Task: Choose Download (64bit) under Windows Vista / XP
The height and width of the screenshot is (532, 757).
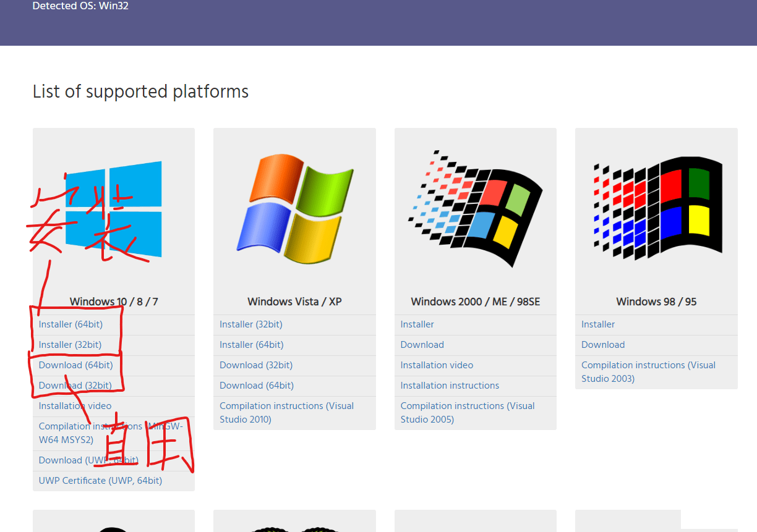Action: click(257, 386)
